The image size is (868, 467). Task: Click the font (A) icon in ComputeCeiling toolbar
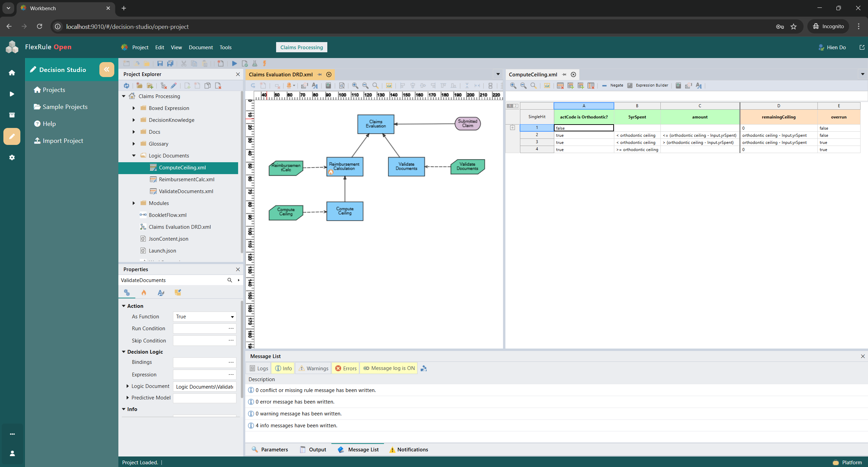pos(699,86)
